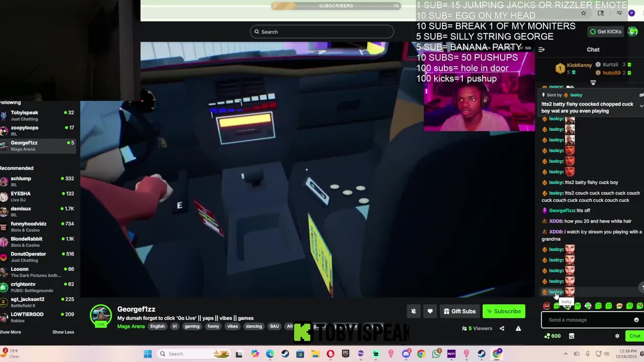Open Steam from the taskbar

[285, 354]
